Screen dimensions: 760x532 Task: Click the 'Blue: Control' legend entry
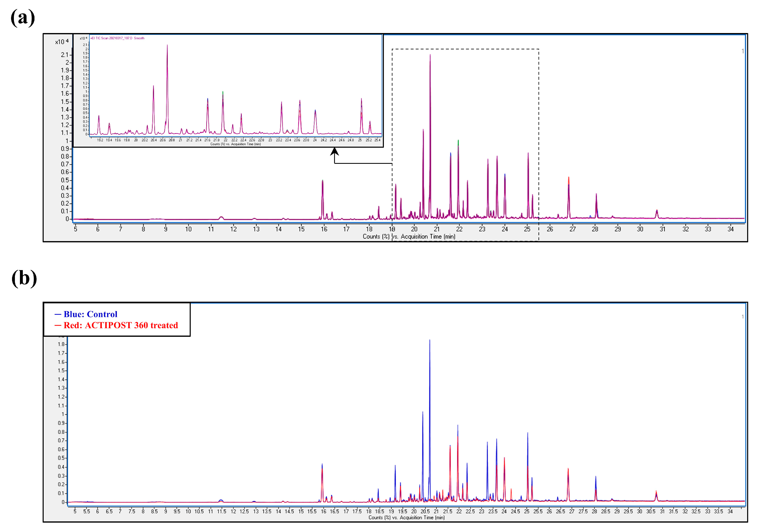90,314
